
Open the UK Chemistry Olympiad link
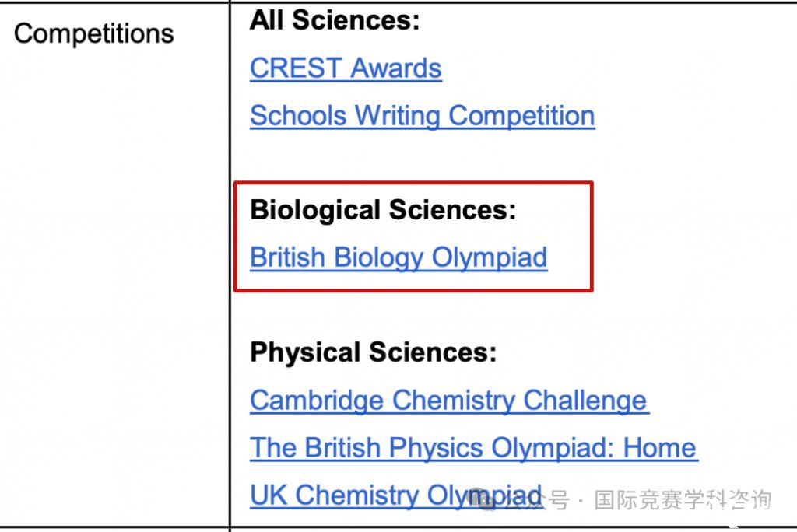click(395, 495)
